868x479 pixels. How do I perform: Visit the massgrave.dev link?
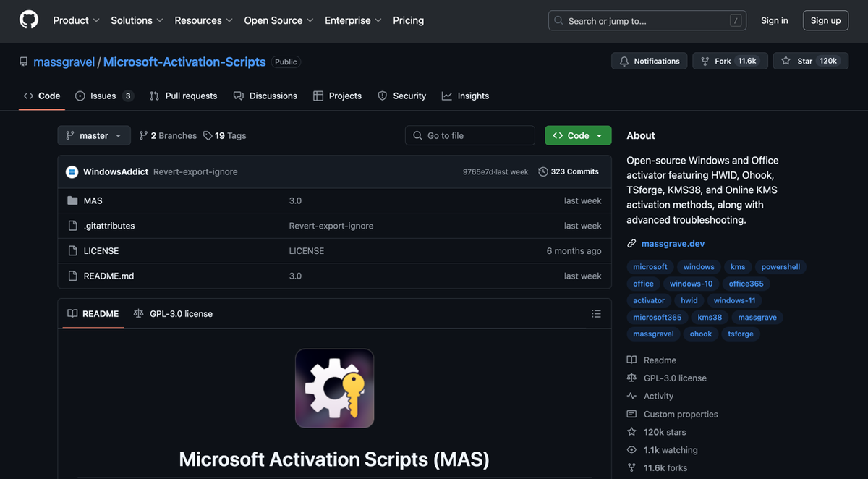click(673, 244)
